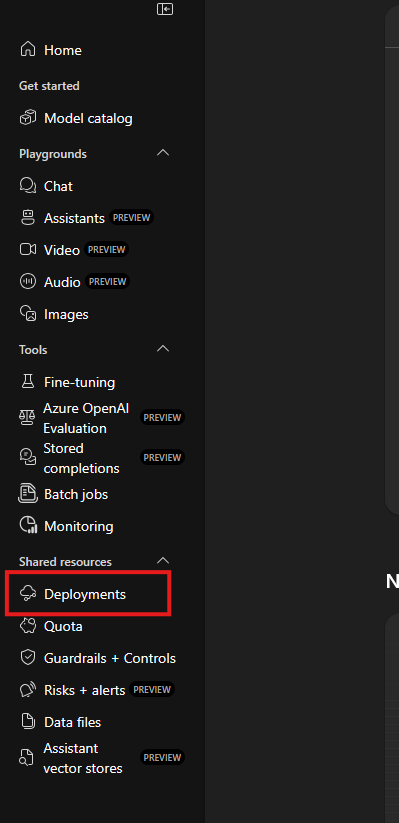Open the Quota page
This screenshot has height=823, width=399.
pos(64,627)
